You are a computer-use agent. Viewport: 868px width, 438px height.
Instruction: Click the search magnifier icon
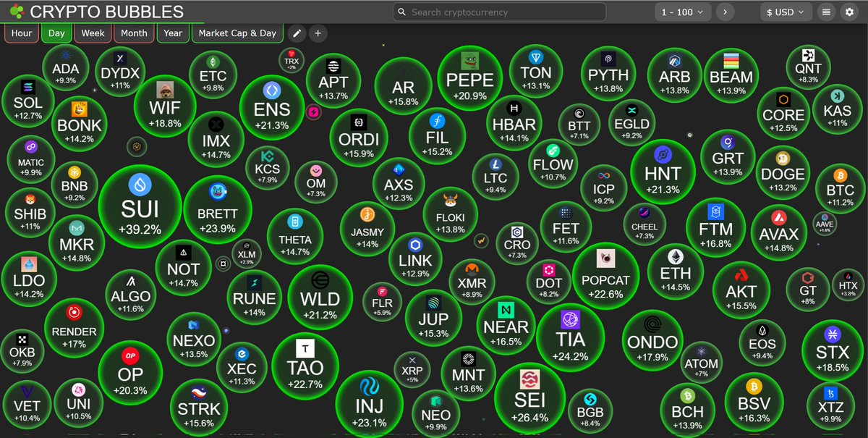point(402,12)
